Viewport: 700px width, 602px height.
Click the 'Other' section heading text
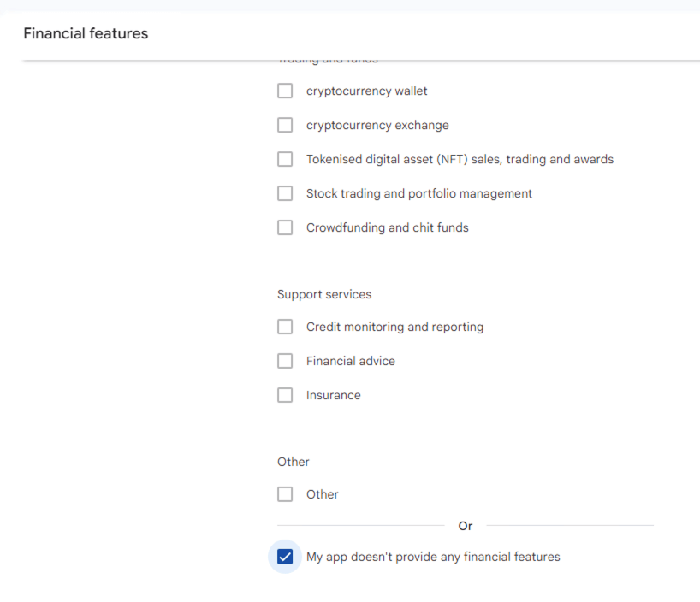point(293,462)
